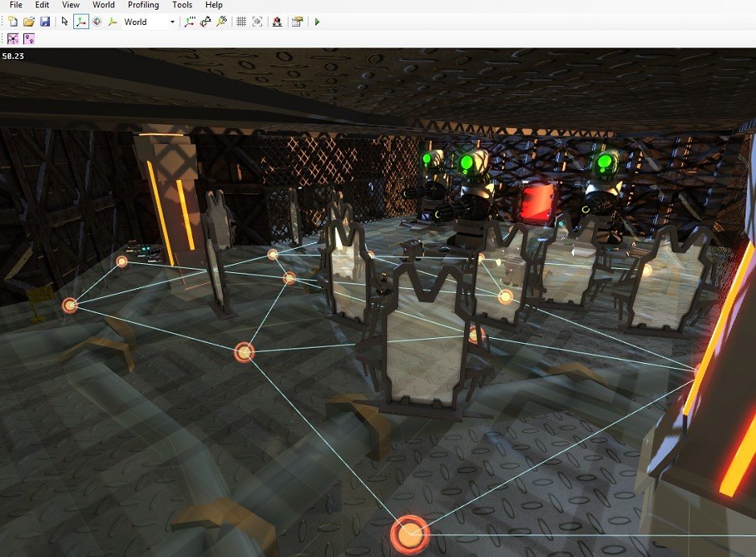Toggle percent scale snapping icon

pos(221,22)
